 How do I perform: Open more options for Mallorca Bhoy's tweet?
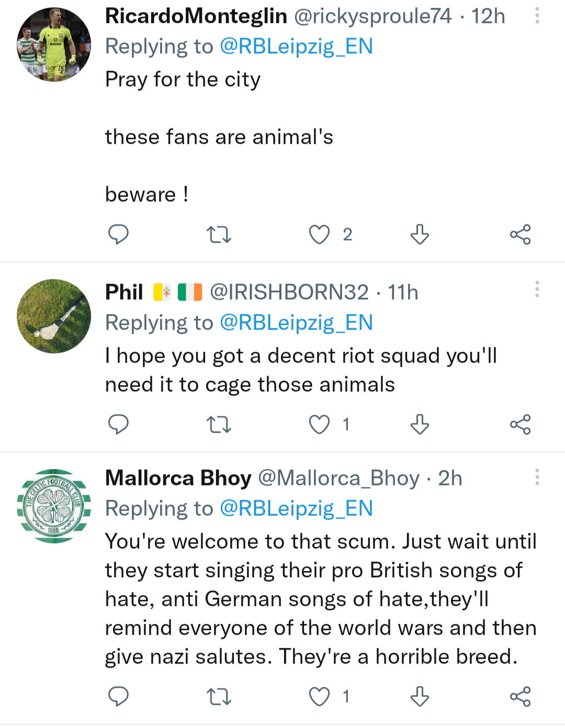tap(537, 477)
